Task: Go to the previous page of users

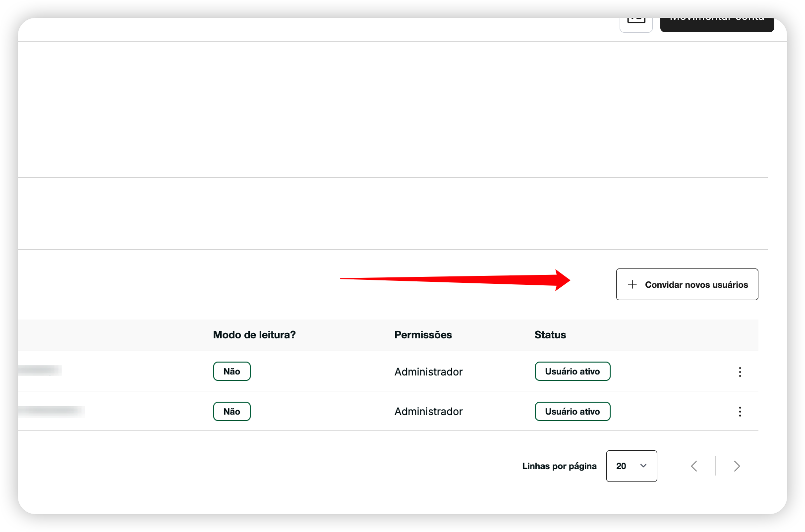Action: click(x=694, y=466)
